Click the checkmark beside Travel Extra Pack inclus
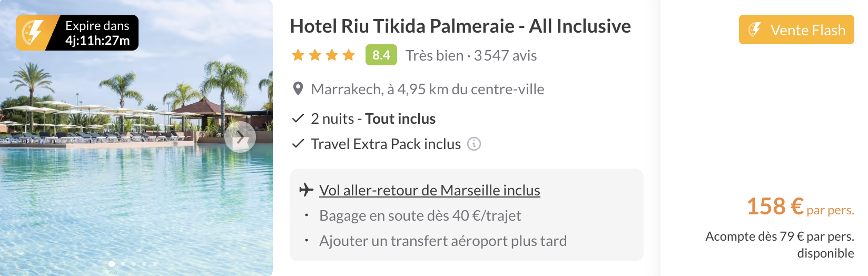Viewport: 868px width, 276px height. [x=298, y=144]
